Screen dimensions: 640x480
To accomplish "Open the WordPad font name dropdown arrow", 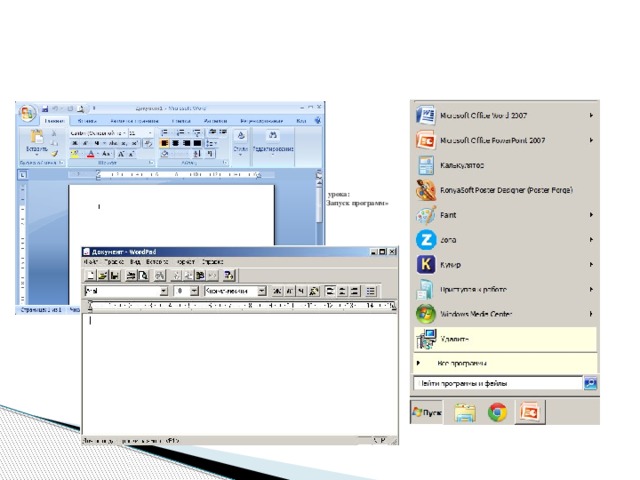I will tap(163, 291).
